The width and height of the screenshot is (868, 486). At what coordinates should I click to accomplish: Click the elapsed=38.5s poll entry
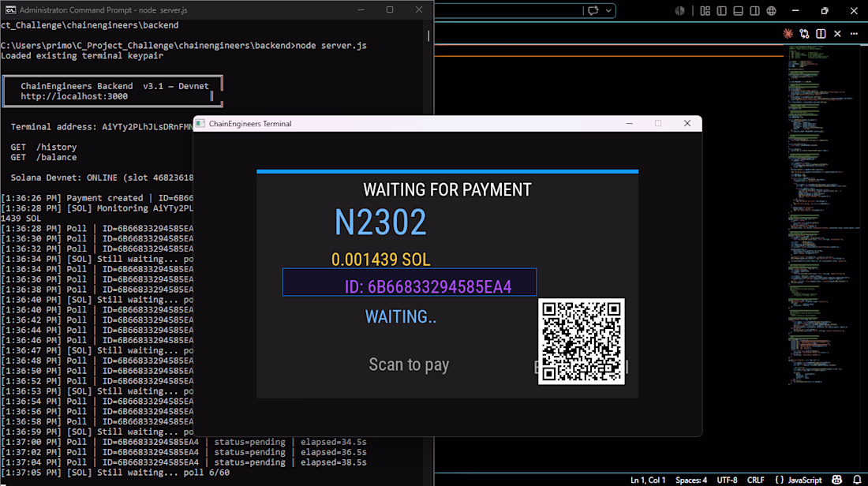(184, 462)
